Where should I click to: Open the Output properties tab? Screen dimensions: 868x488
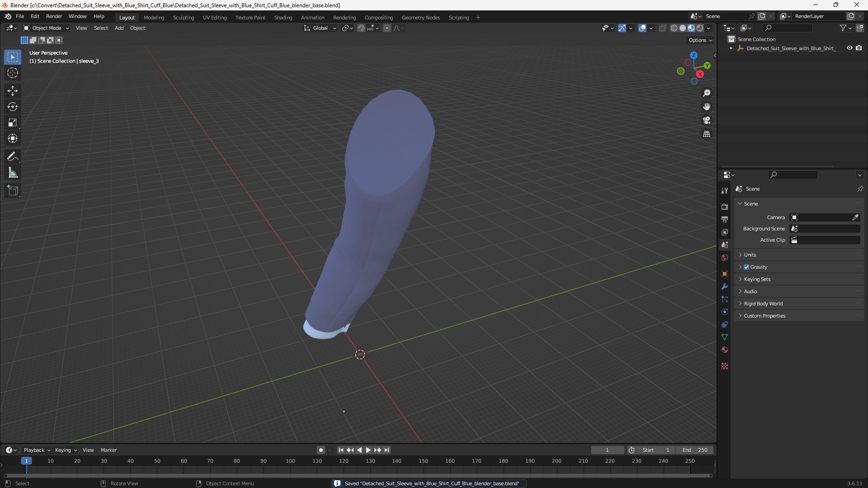tap(725, 220)
